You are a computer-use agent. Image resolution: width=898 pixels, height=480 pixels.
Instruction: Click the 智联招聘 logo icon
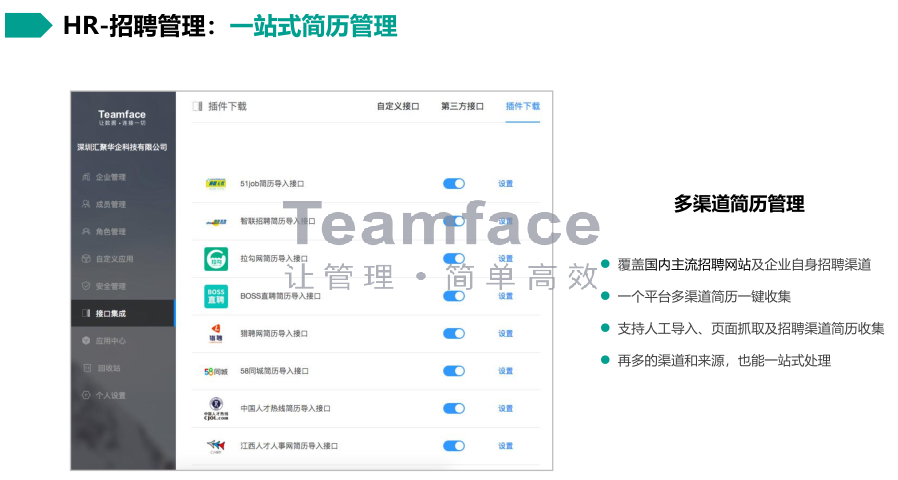(216, 222)
